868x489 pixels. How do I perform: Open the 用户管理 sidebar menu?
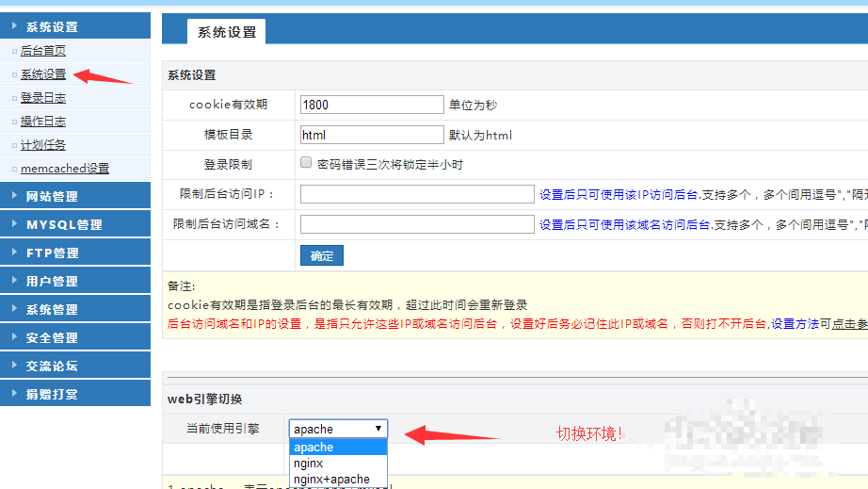coord(53,281)
